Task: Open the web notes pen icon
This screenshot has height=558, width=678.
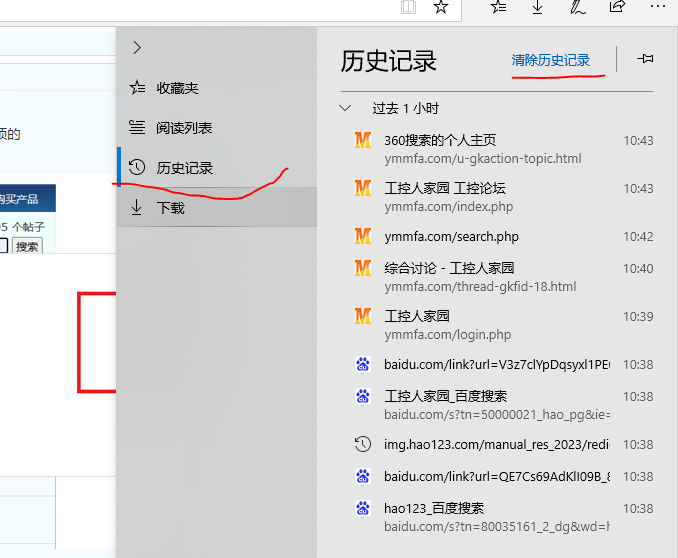Action: click(577, 7)
